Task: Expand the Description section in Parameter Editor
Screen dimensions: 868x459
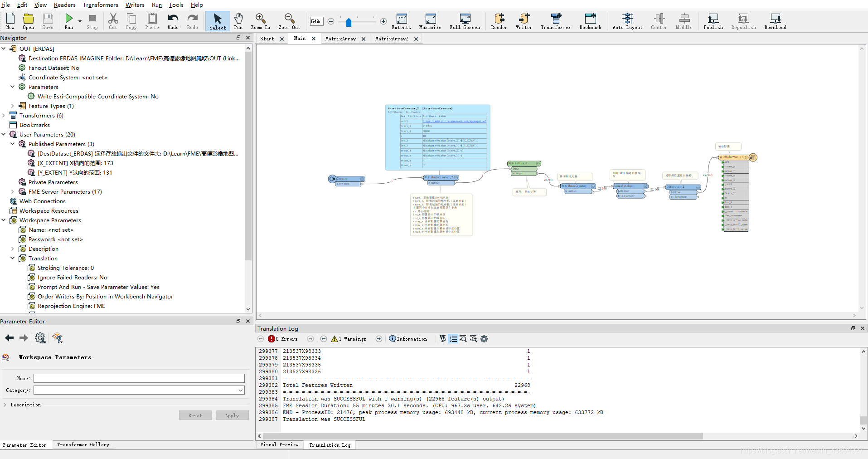Action: [5, 405]
